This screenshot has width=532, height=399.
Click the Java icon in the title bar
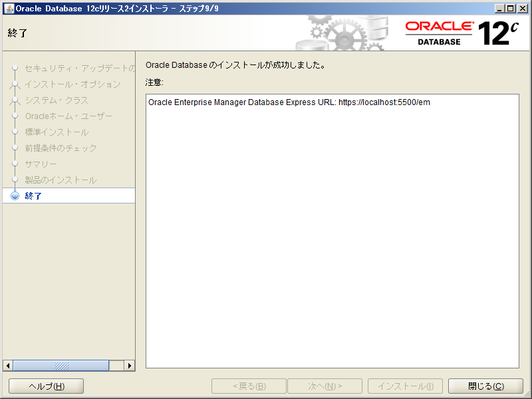click(9, 9)
